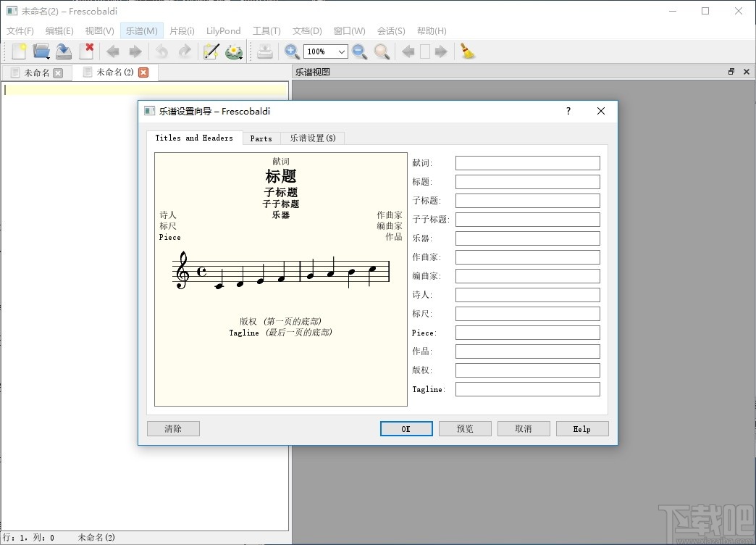Switch to the 乐谱设置(S) tab
This screenshot has height=545, width=756.
tap(313, 138)
